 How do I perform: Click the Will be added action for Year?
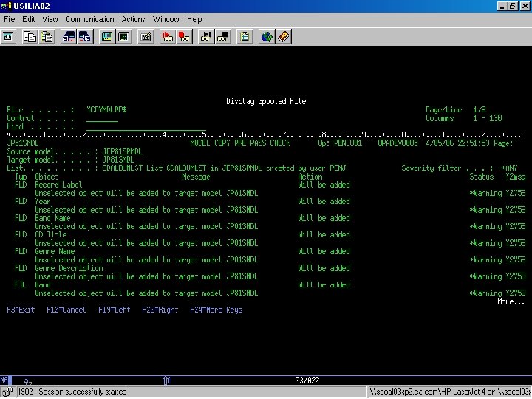324,201
